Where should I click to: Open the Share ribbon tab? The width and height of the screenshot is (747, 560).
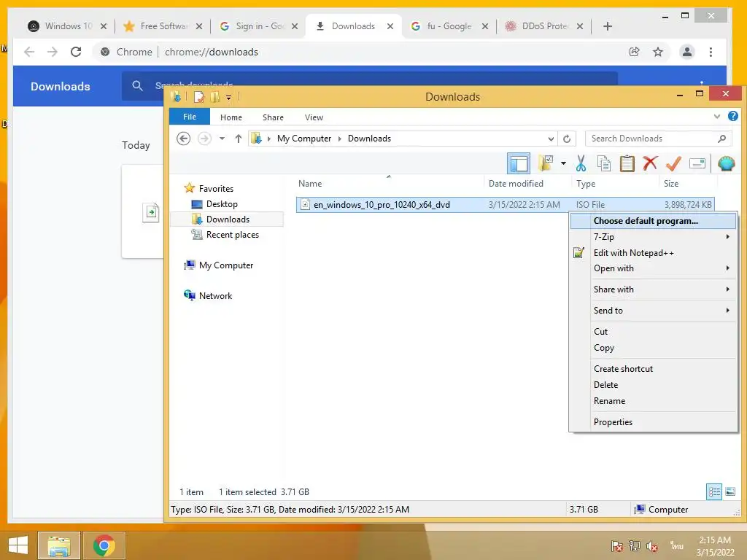click(273, 117)
